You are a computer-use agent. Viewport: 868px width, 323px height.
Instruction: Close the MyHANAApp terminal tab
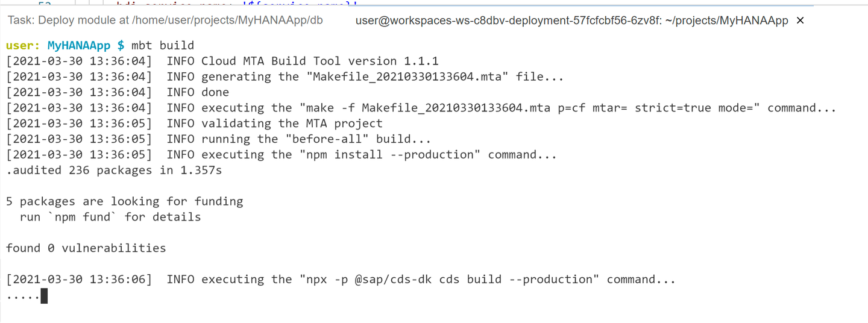[x=800, y=20]
